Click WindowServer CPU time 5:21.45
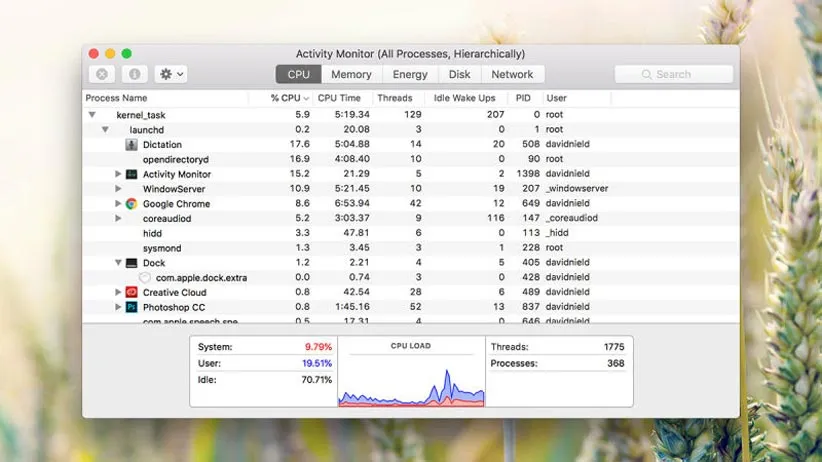Screen dimensions: 822x462 [352, 188]
